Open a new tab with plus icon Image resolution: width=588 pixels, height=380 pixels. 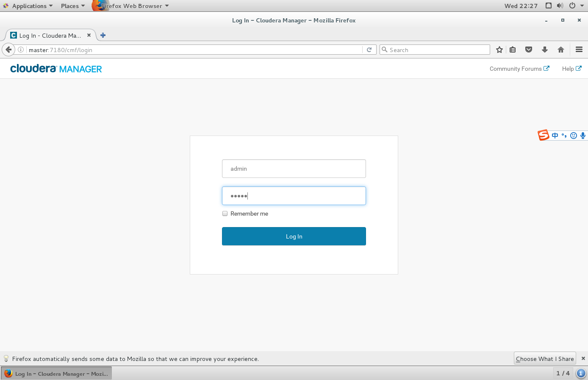[x=103, y=35]
